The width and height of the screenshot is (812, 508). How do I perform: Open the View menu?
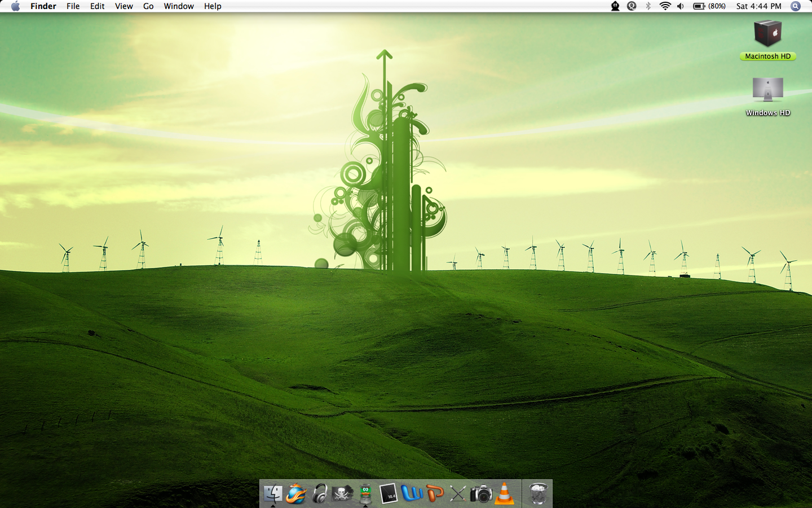click(124, 6)
